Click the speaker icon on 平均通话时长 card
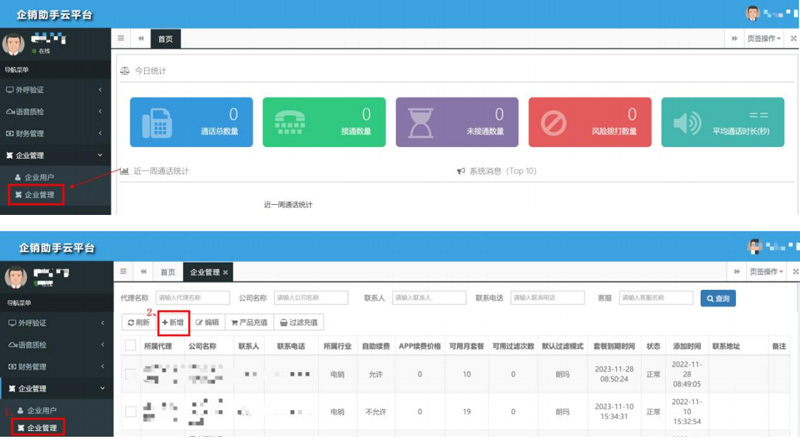The height and width of the screenshot is (440, 800). pyautogui.click(x=687, y=123)
